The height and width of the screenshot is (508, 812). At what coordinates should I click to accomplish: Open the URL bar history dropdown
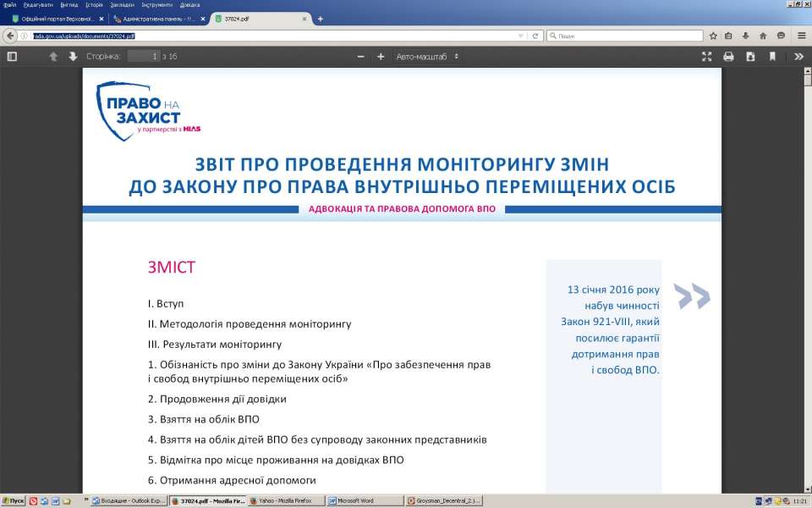522,36
